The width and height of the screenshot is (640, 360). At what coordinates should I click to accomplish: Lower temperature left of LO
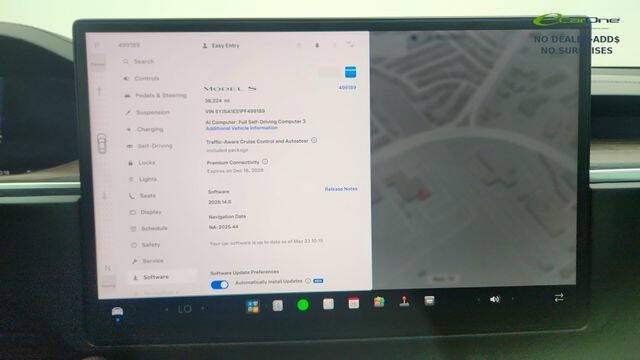167,310
